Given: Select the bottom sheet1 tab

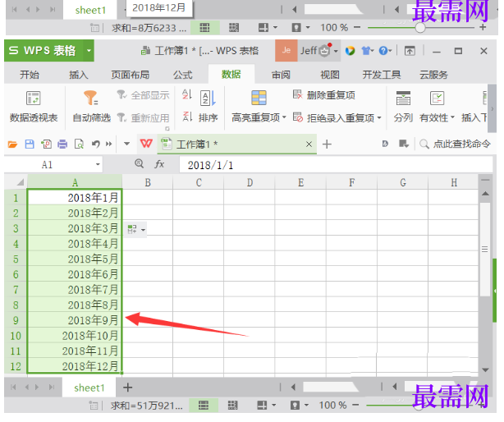Looking at the screenshot, I should (x=89, y=388).
